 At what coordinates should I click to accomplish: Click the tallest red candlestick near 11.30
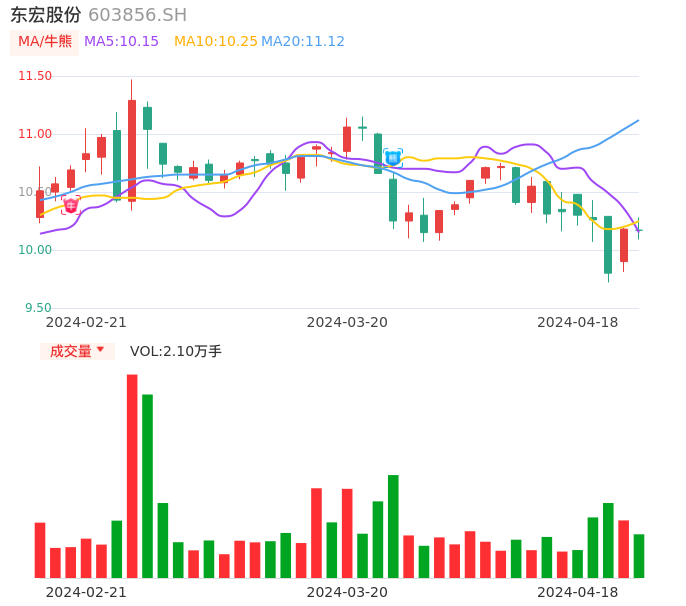pyautogui.click(x=132, y=150)
